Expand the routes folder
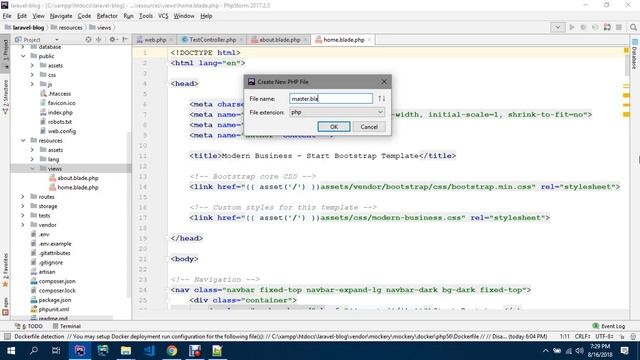This screenshot has height=360, width=640. [x=23, y=197]
